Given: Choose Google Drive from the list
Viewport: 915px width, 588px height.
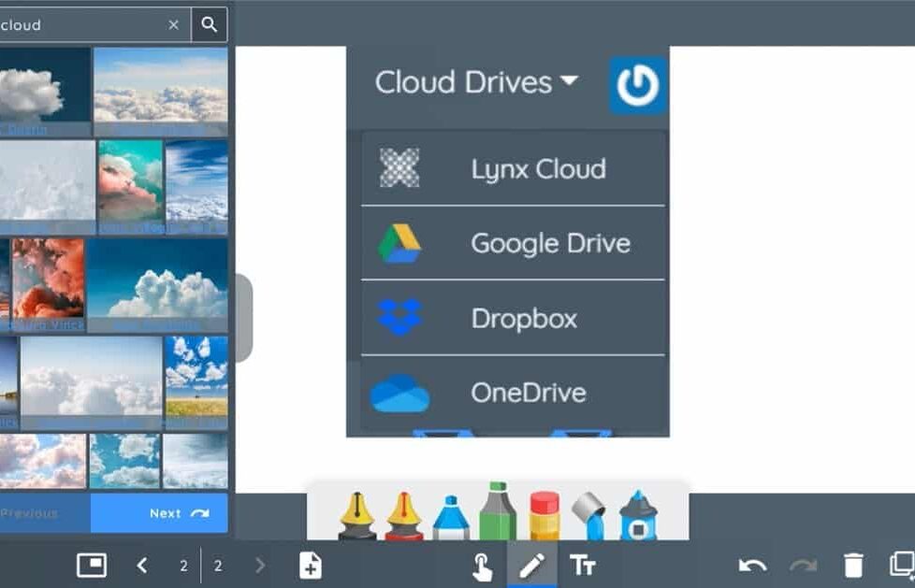Looking at the screenshot, I should (x=513, y=243).
